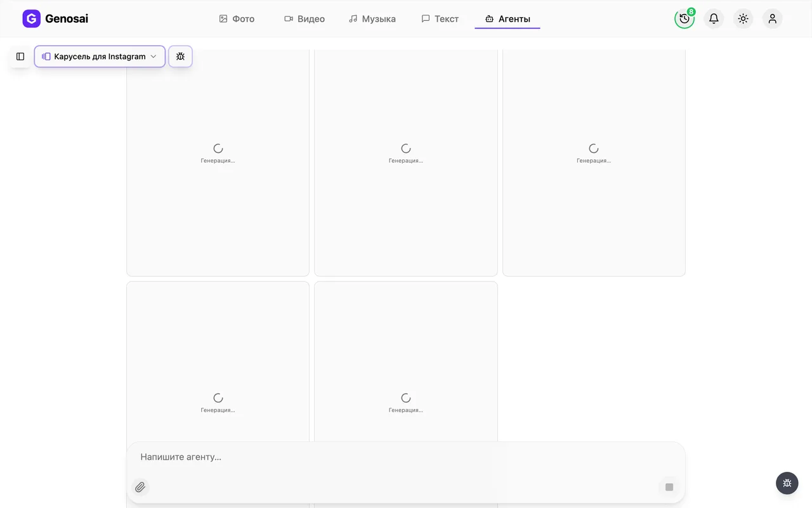
Task: Stop generation with the square button
Action: pyautogui.click(x=669, y=487)
